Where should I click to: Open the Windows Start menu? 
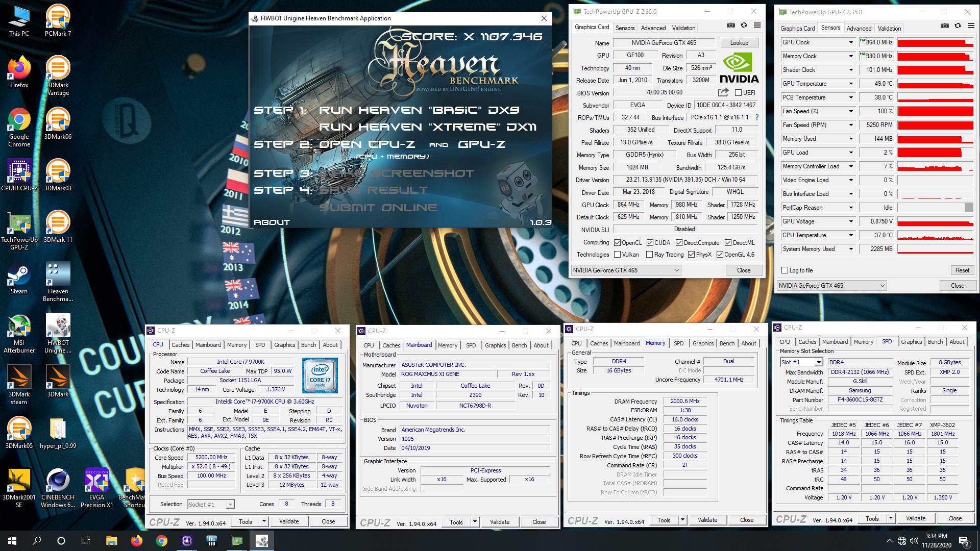(x=12, y=541)
